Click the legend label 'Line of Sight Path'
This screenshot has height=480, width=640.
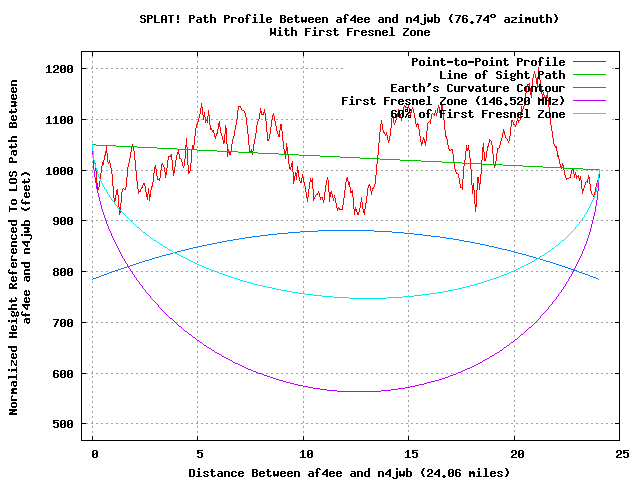pos(502,75)
